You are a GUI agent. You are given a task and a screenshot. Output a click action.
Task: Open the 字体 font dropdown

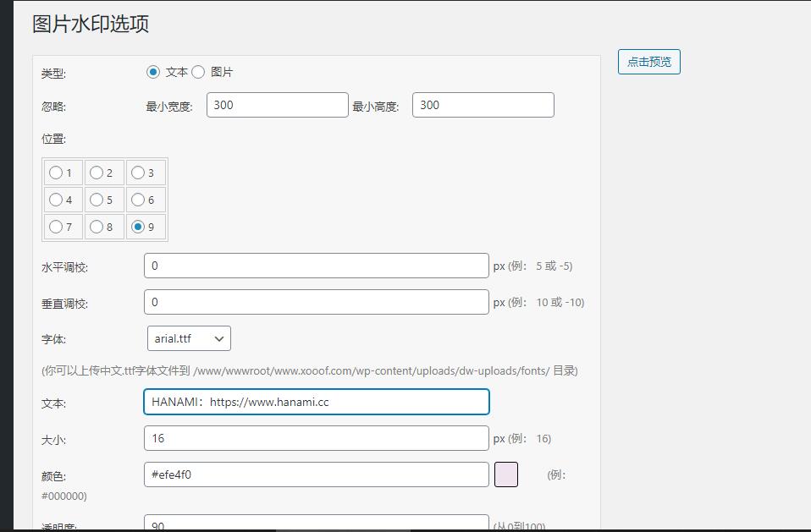pos(188,337)
